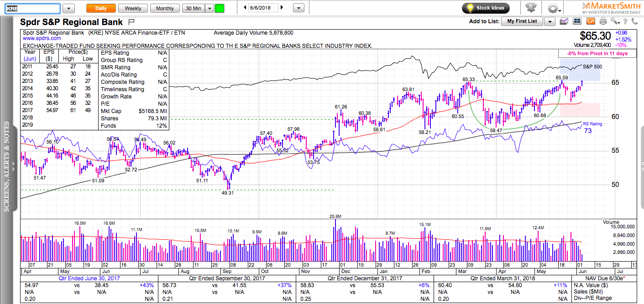
Task: Click the Mkt Cap $5168.5 Mil row
Action: pyautogui.click(x=134, y=111)
